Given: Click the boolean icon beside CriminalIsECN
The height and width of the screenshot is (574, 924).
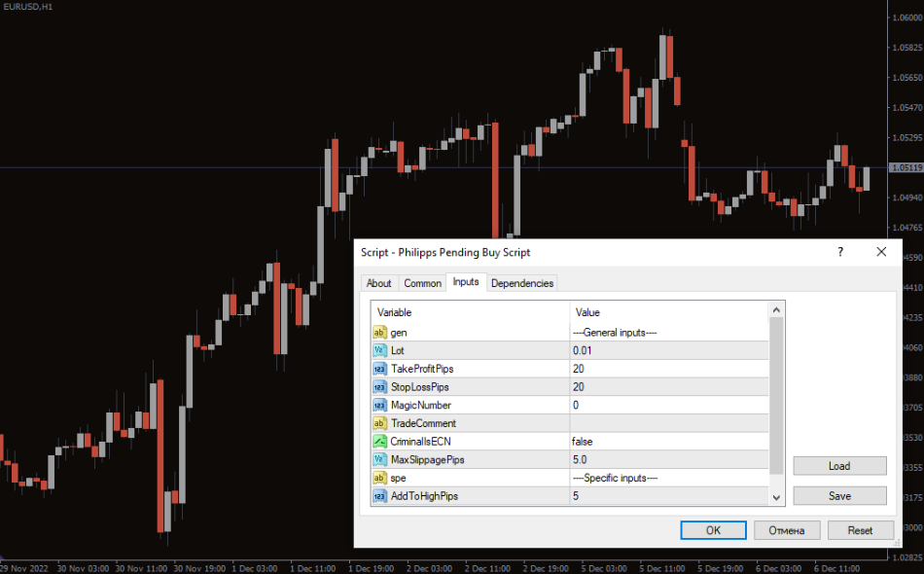Looking at the screenshot, I should tap(380, 442).
